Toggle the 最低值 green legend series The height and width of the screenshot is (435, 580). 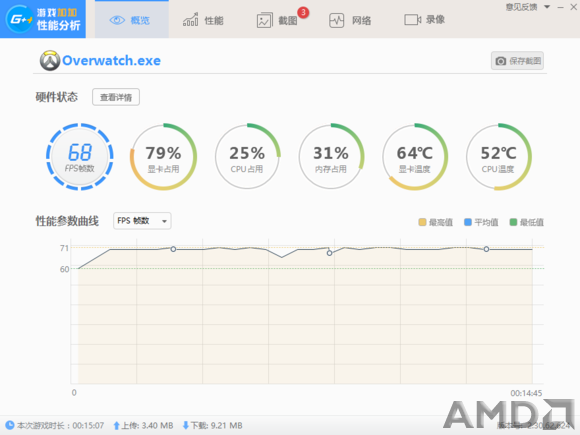(526, 222)
